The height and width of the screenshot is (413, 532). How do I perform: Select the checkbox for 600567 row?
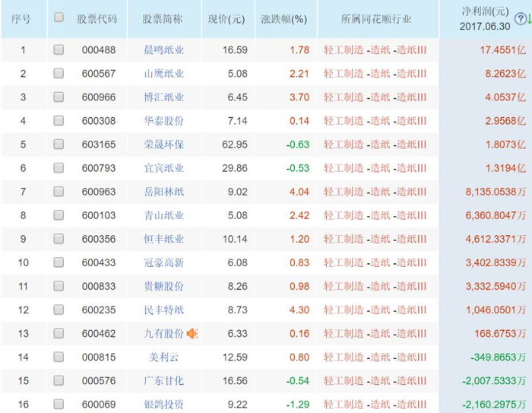[x=59, y=74]
